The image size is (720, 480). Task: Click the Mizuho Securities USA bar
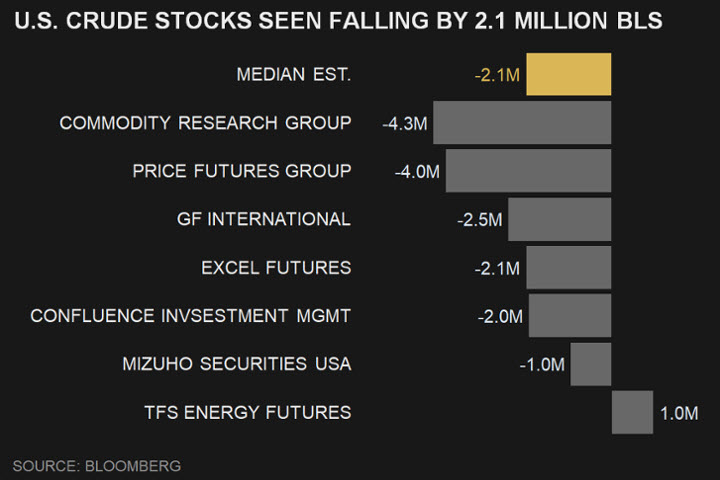point(590,363)
